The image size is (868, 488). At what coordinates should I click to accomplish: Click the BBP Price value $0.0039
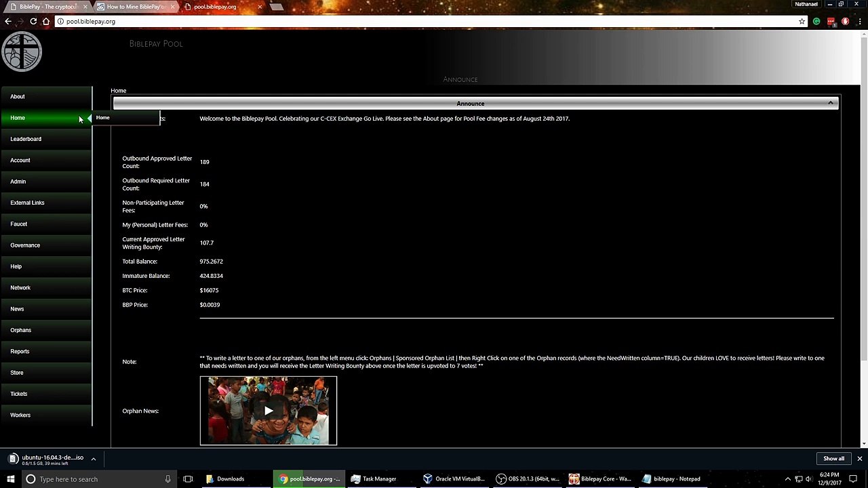click(x=210, y=305)
